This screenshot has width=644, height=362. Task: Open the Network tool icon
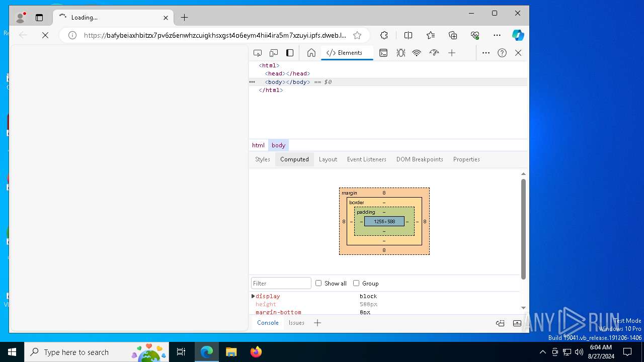point(417,53)
